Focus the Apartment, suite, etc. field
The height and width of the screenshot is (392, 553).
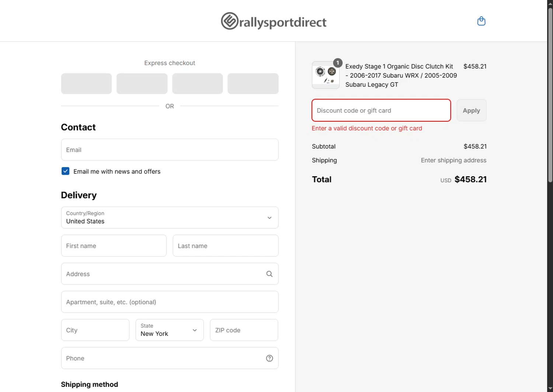(x=170, y=302)
